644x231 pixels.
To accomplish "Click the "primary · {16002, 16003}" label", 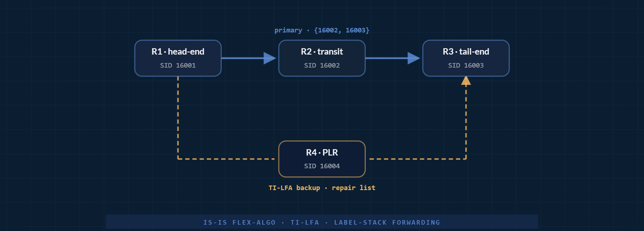I will click(322, 30).
